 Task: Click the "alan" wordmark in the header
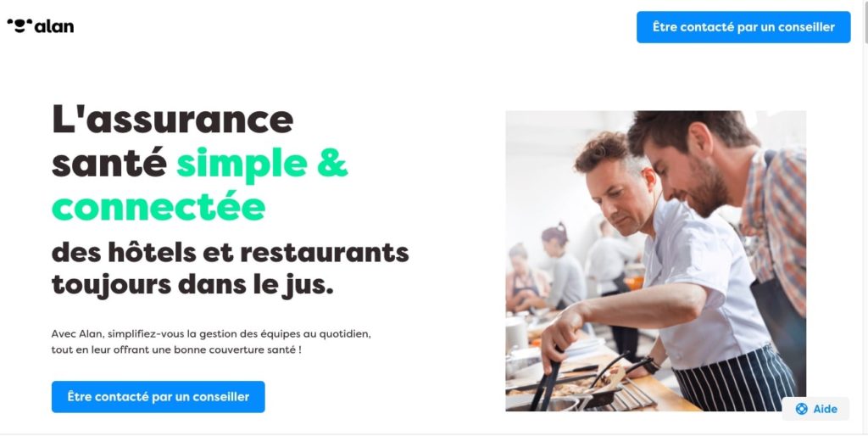[x=53, y=26]
